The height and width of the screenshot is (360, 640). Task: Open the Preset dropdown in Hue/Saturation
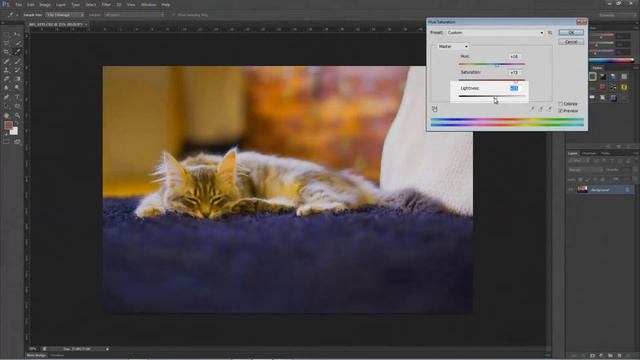(x=495, y=33)
